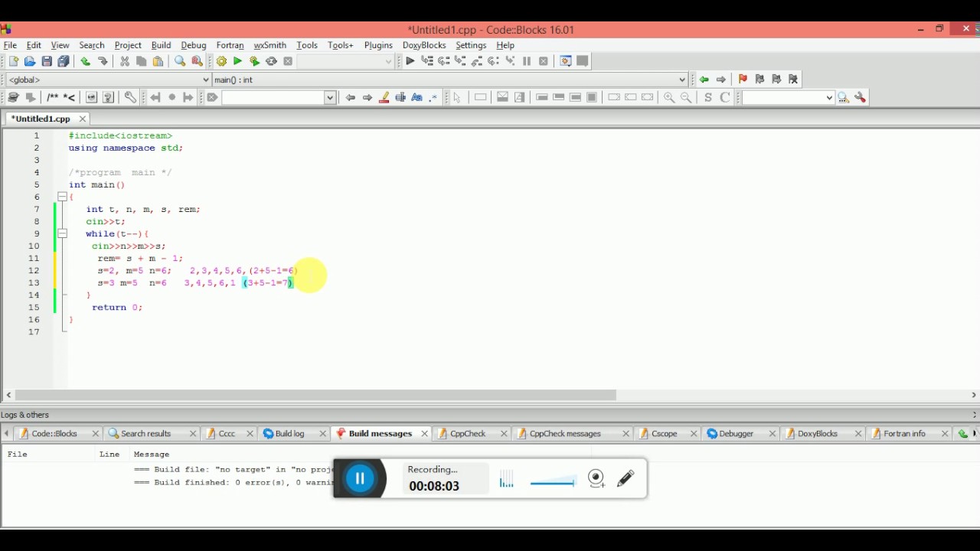Start the debugger with the Debug/Continue arrow

pos(410,61)
